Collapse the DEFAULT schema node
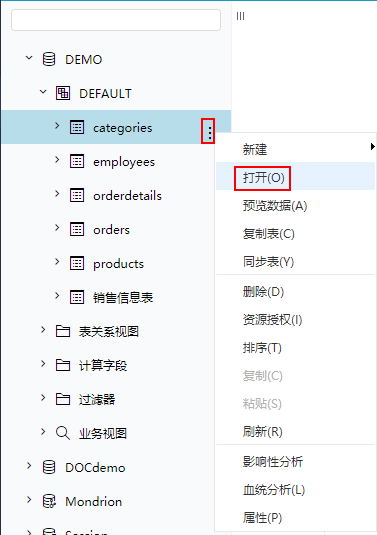 [x=43, y=92]
